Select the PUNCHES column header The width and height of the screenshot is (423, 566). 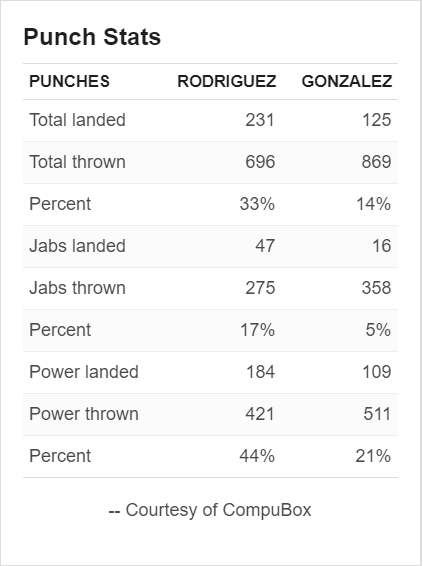tap(69, 81)
